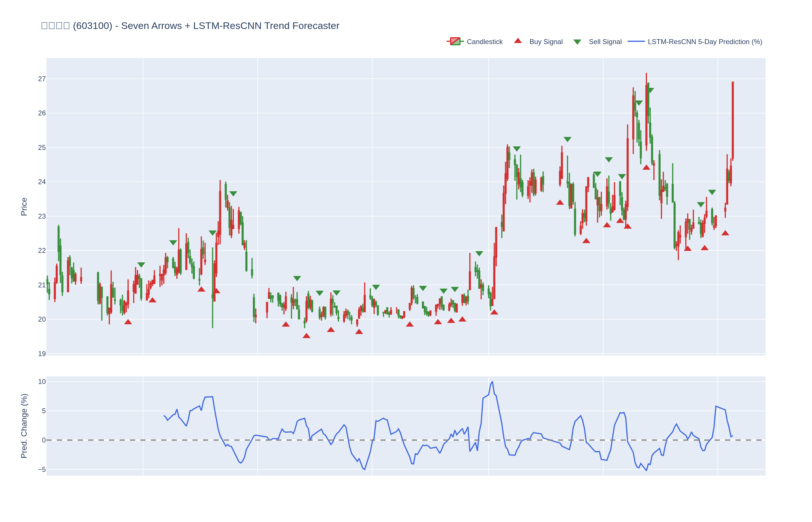812x522 pixels.
Task: Click the 27 tick label on price axis
Action: [x=42, y=79]
